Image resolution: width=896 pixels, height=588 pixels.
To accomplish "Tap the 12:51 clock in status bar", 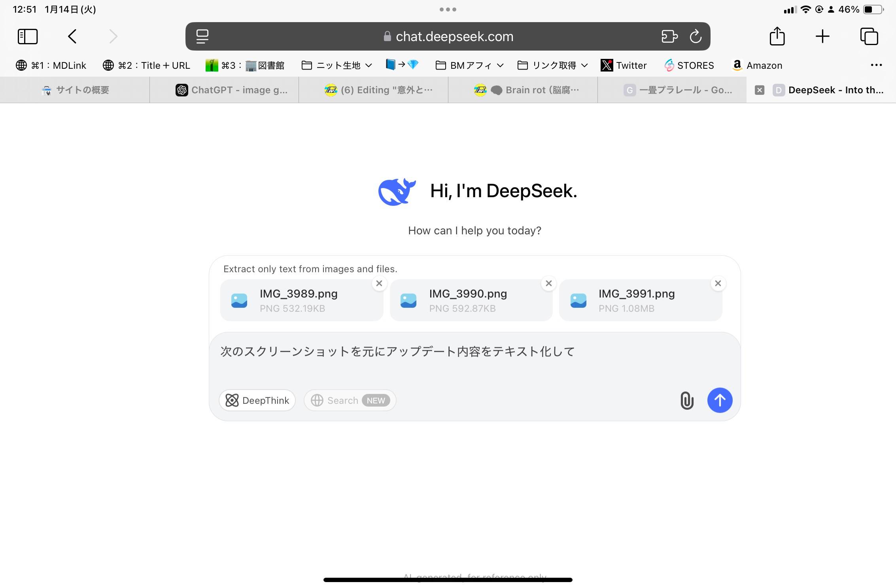I will 25,9.
